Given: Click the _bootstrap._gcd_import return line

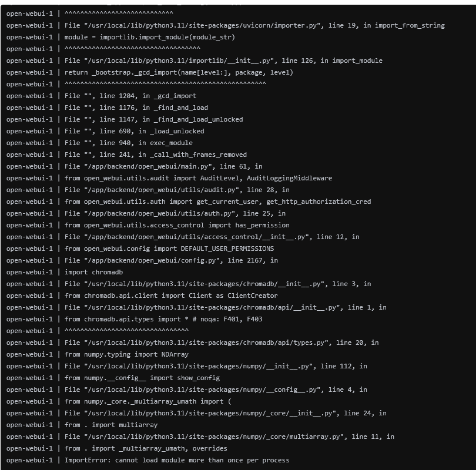Looking at the screenshot, I should click(179, 72).
